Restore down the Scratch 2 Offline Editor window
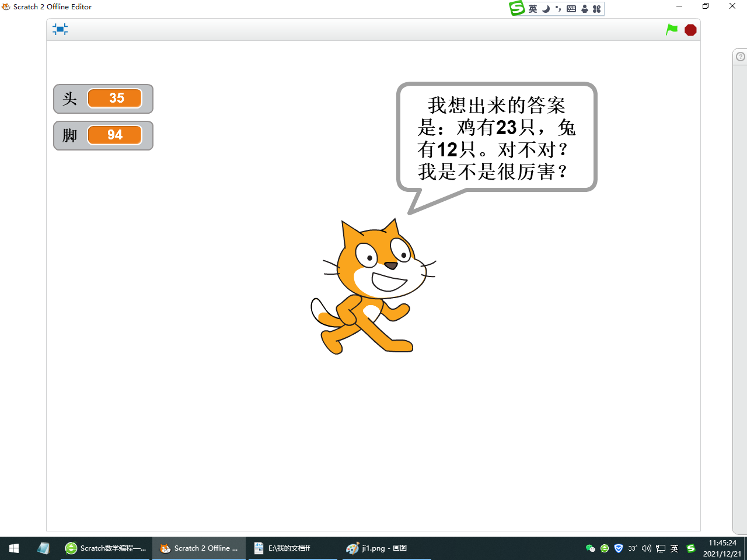This screenshot has width=747, height=560. (x=706, y=6)
